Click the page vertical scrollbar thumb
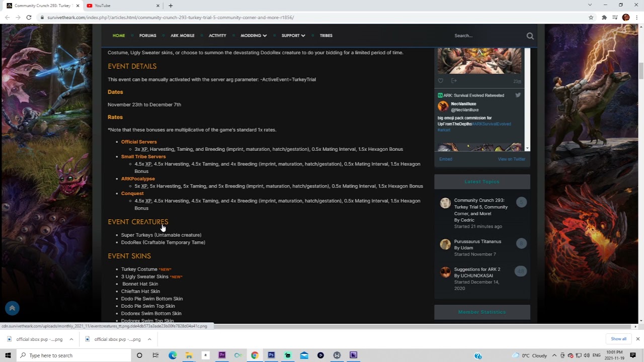Screen dimensions: 644x362 pyautogui.click(x=641, y=70)
